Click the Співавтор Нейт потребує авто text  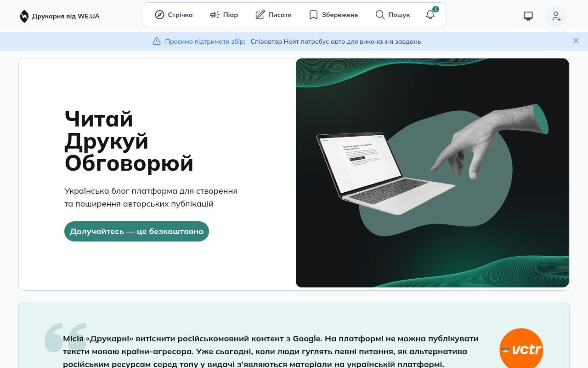pos(336,41)
